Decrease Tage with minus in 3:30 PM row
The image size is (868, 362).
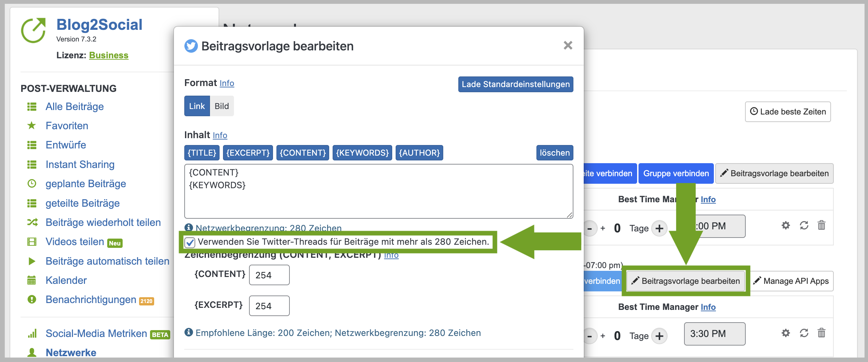(x=590, y=336)
